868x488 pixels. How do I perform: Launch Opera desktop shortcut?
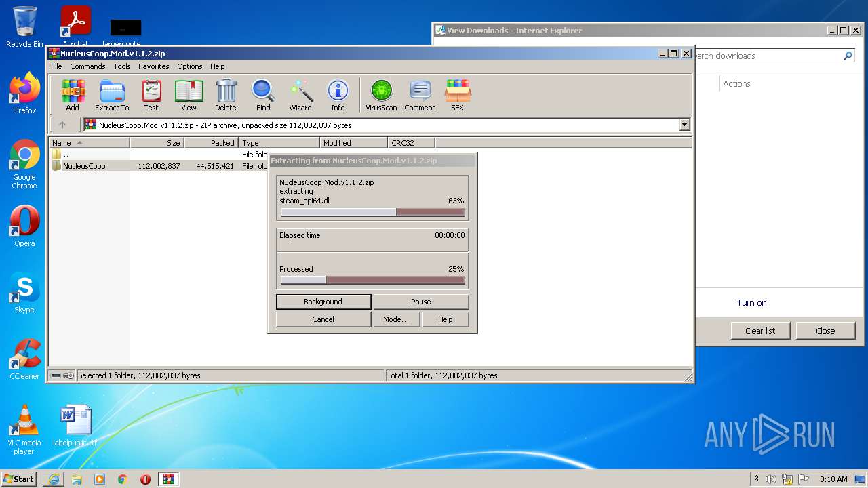(x=24, y=226)
